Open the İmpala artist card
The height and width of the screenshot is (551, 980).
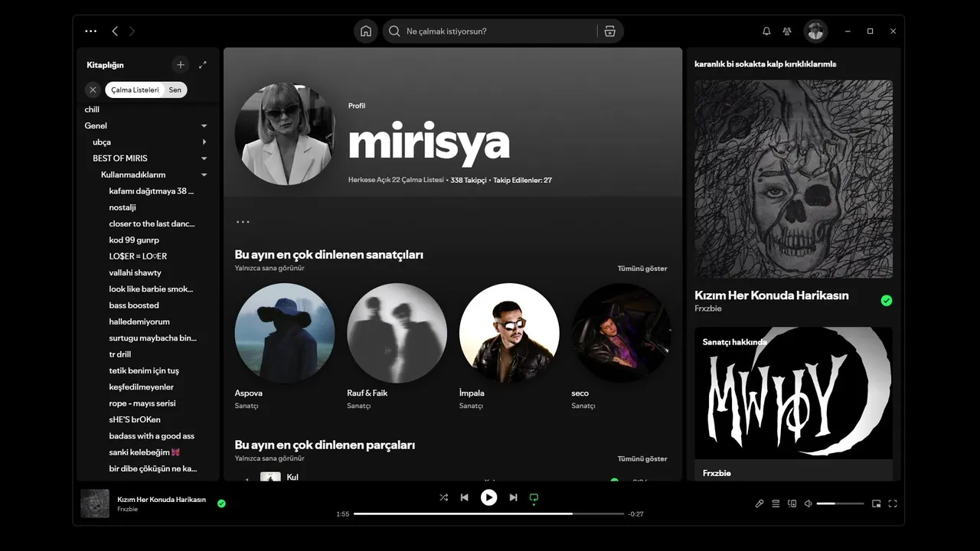[x=509, y=347]
